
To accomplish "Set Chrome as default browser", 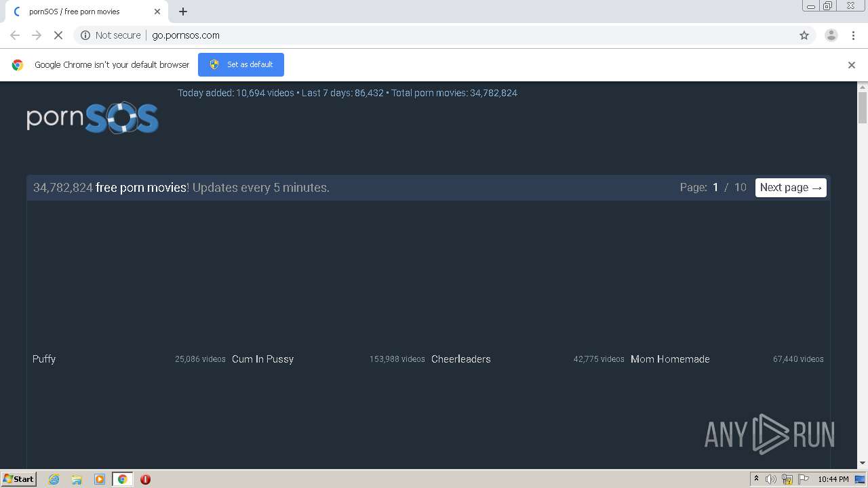I will tap(241, 64).
